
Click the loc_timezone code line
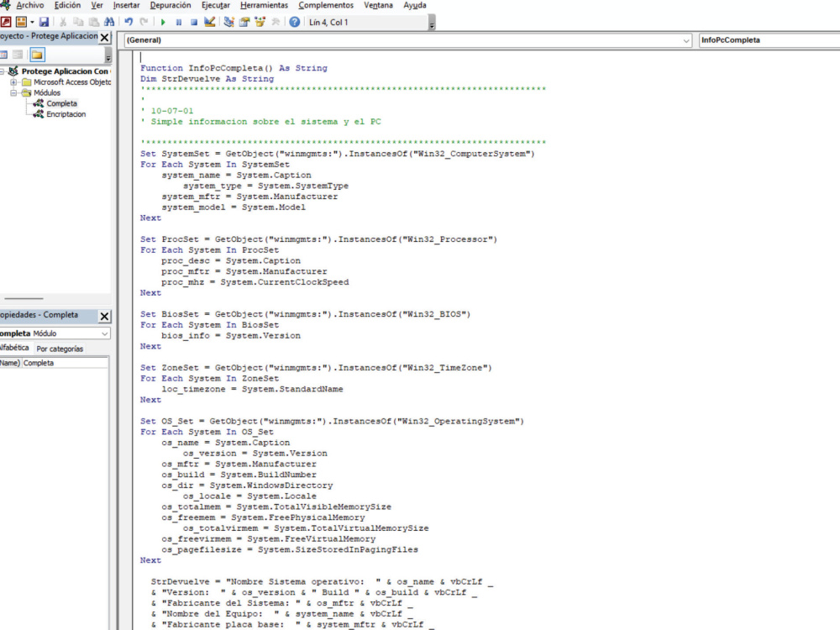pos(252,390)
